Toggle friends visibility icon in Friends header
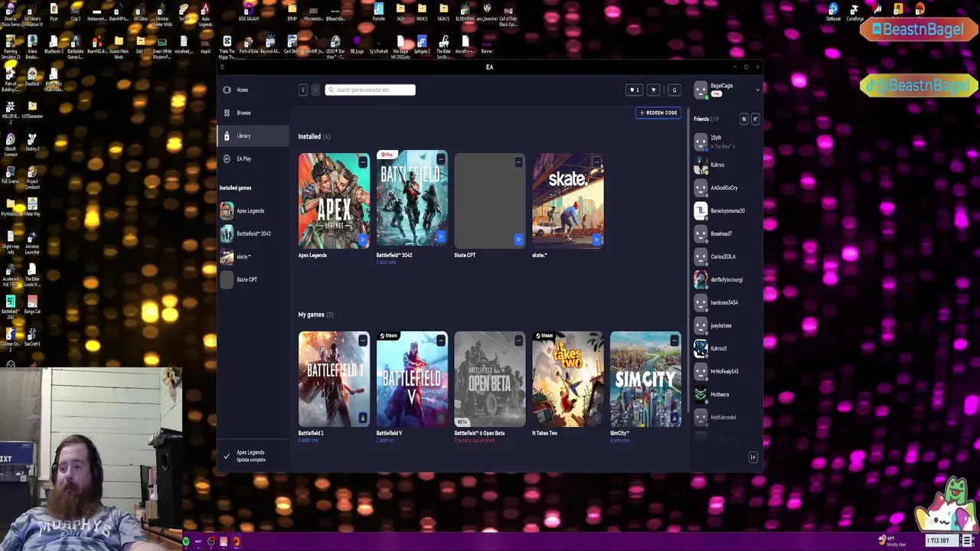 coord(743,119)
